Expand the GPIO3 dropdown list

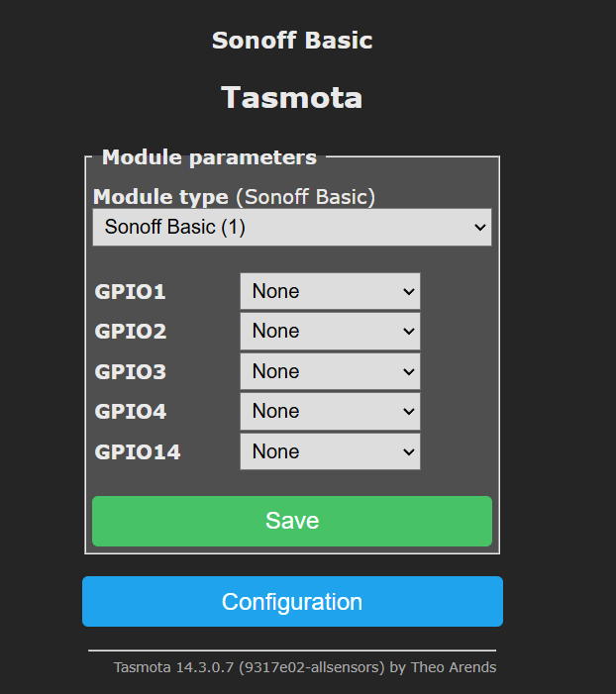tap(330, 371)
